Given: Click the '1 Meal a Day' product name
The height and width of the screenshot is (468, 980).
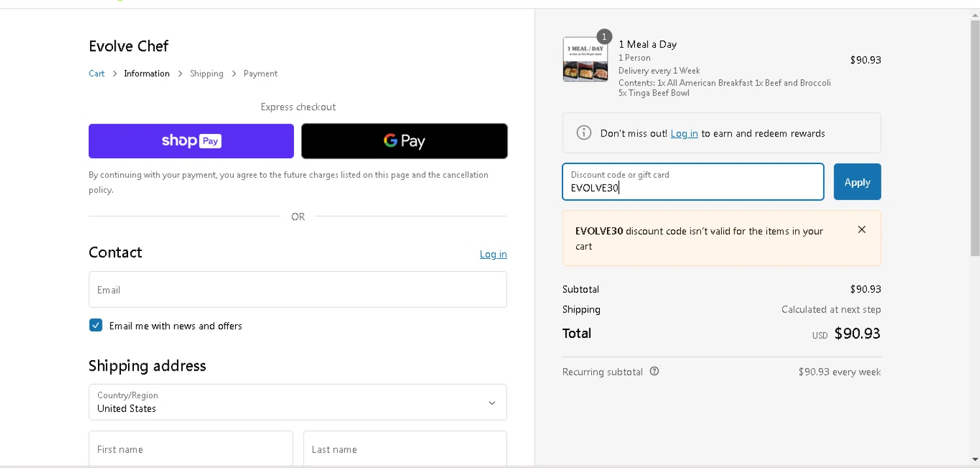Looking at the screenshot, I should coord(647,44).
